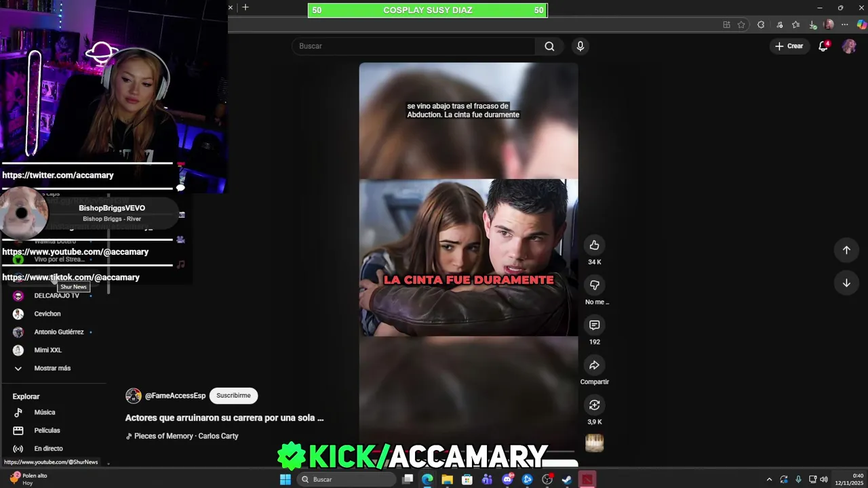Expand subscriptions with Mostrar más
868x488 pixels.
coord(53,368)
